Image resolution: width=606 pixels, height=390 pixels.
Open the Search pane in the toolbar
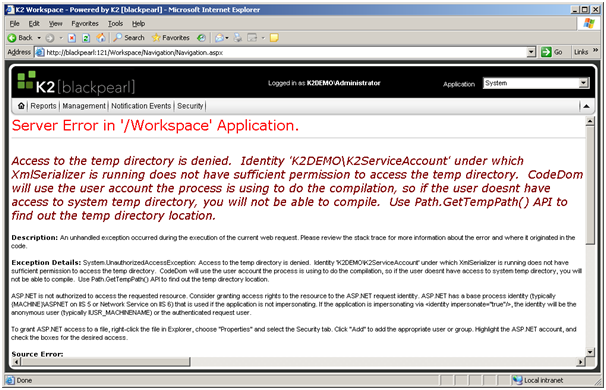129,38
